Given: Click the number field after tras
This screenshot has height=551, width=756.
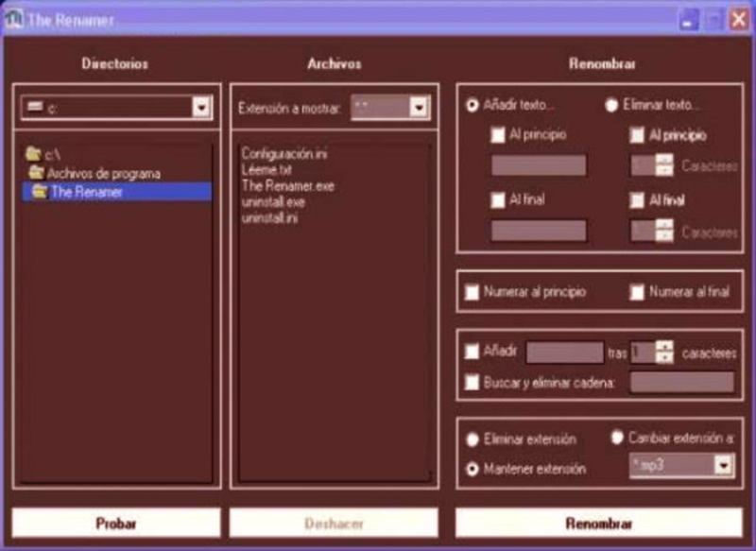Looking at the screenshot, I should point(644,353).
